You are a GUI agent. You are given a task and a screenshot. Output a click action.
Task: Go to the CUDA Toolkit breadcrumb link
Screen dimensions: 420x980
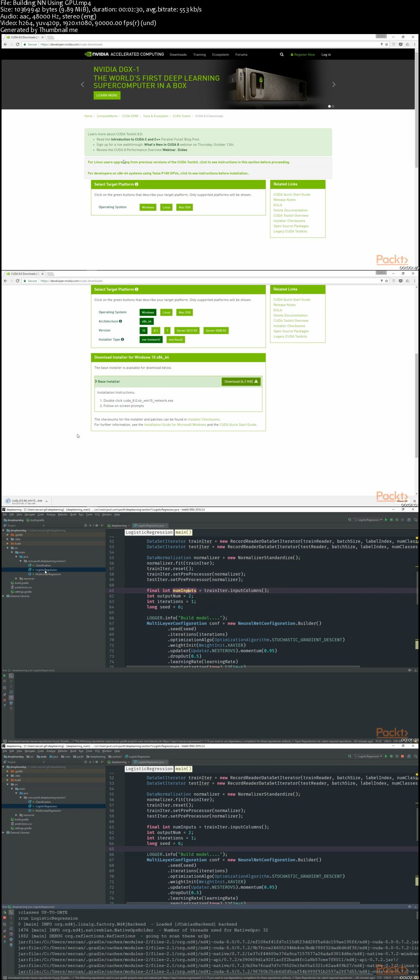click(x=181, y=116)
